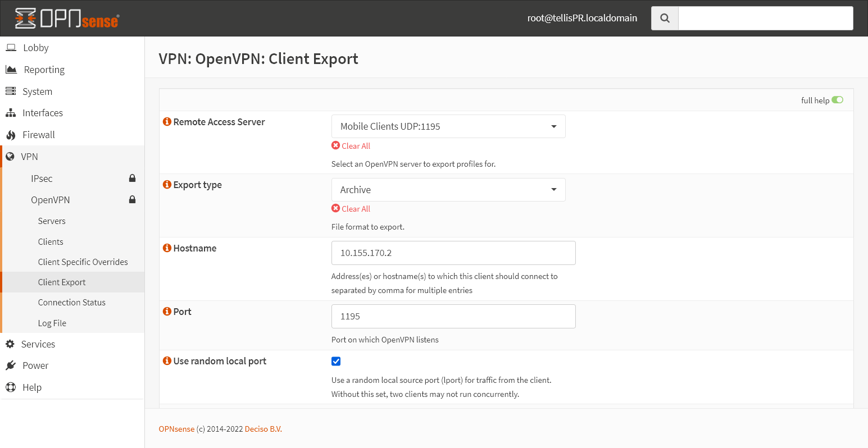Select the VPN globe icon
Image resolution: width=868 pixels, height=448 pixels.
pos(11,156)
